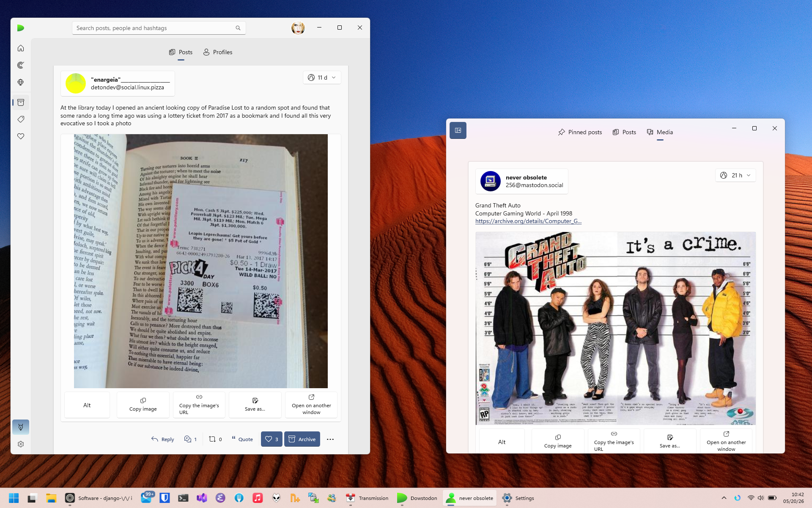This screenshot has height=508, width=812.
Task: Open the Settings taskbar app
Action: pos(518,498)
